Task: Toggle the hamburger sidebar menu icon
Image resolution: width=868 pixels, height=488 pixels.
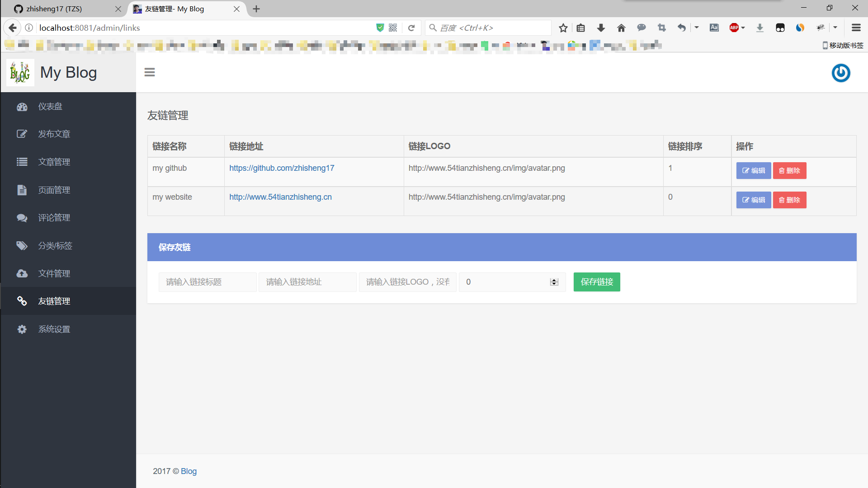Action: click(x=150, y=72)
